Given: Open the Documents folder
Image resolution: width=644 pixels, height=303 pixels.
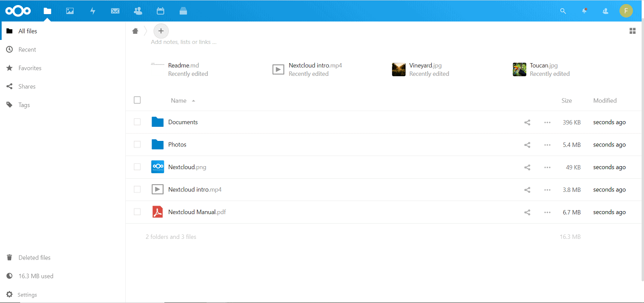Looking at the screenshot, I should coord(183,122).
